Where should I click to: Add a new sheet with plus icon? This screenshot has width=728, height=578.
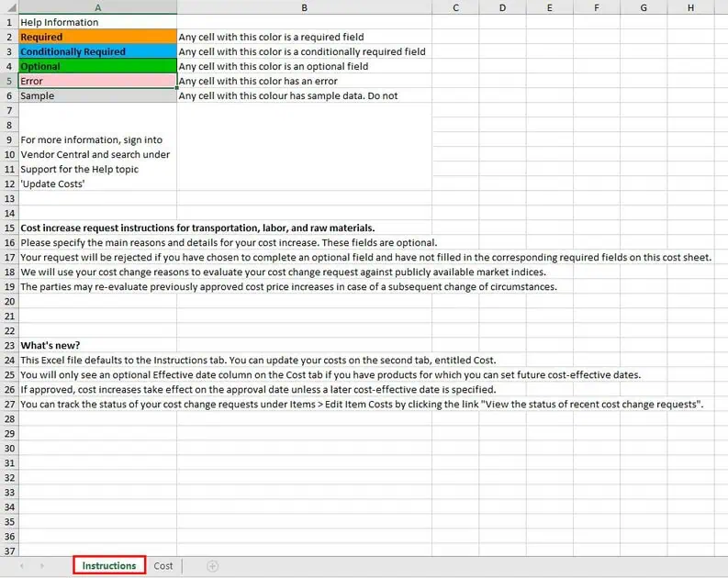click(213, 566)
